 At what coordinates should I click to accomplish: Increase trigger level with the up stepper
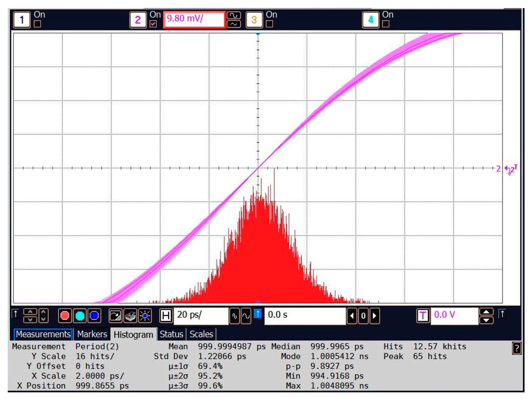(486, 312)
